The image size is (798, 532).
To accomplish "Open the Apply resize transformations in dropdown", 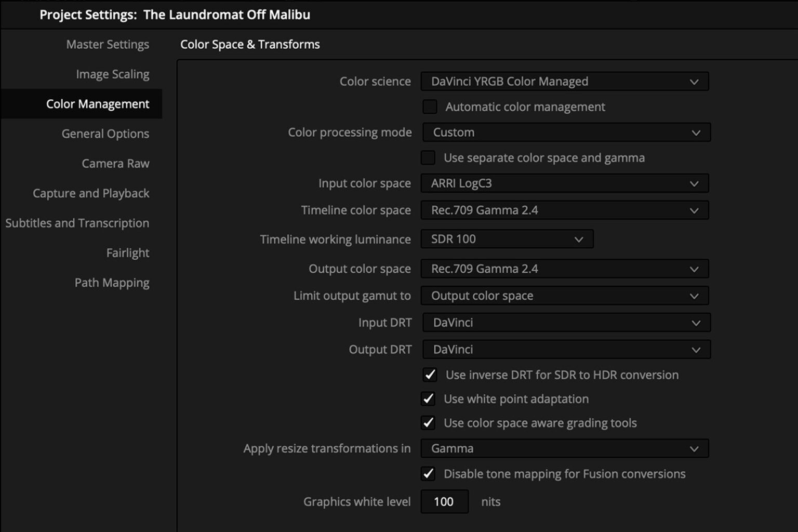I will [x=565, y=448].
